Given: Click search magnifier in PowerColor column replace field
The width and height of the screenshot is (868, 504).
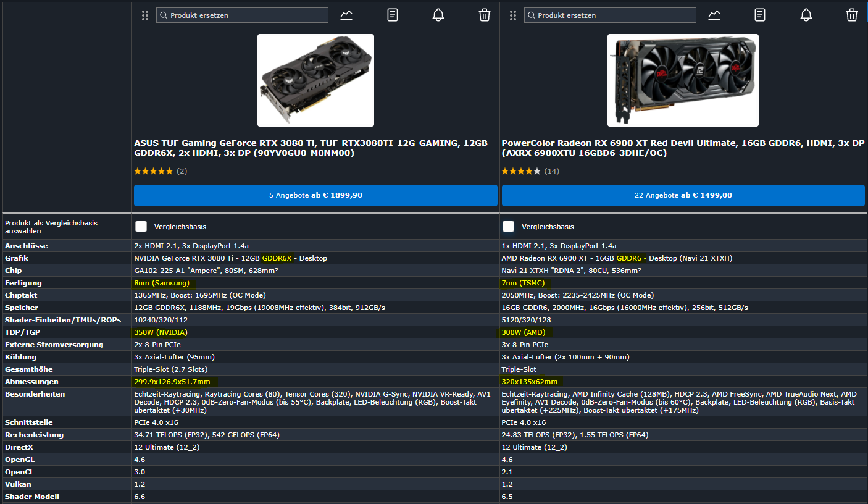Looking at the screenshot, I should coord(531,15).
